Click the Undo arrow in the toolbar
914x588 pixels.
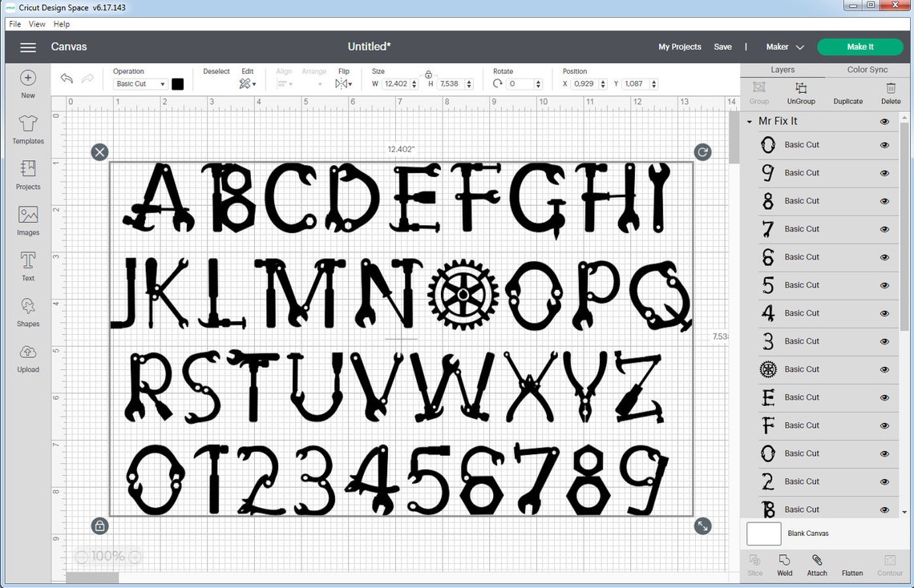pyautogui.click(x=67, y=79)
